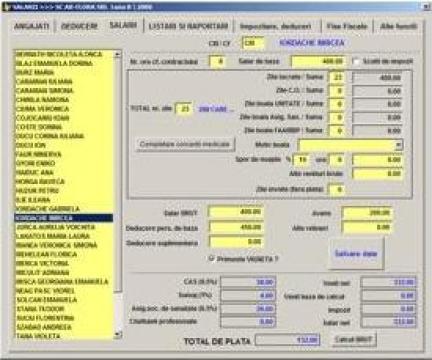
Task: Select SOLCAN EMANUELA in employee list
Action: click(x=64, y=300)
